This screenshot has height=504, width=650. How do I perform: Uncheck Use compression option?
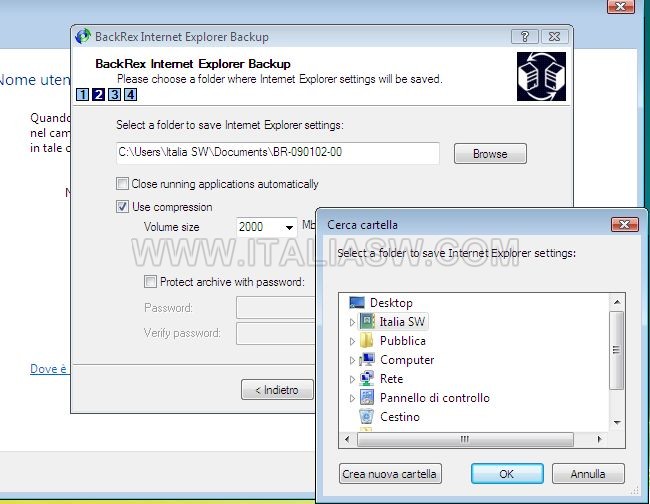pos(122,206)
